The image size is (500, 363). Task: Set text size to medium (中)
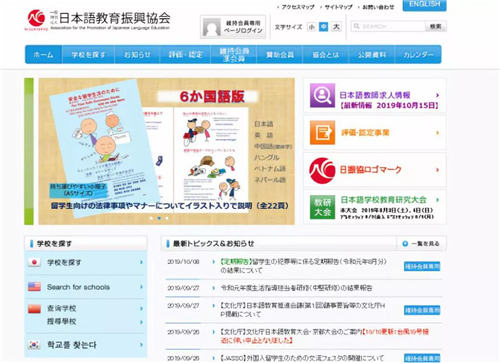[x=323, y=27]
